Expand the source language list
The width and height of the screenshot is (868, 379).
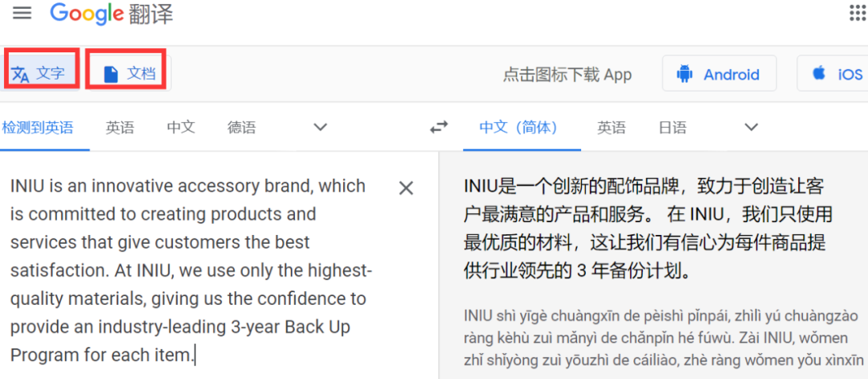(x=320, y=127)
